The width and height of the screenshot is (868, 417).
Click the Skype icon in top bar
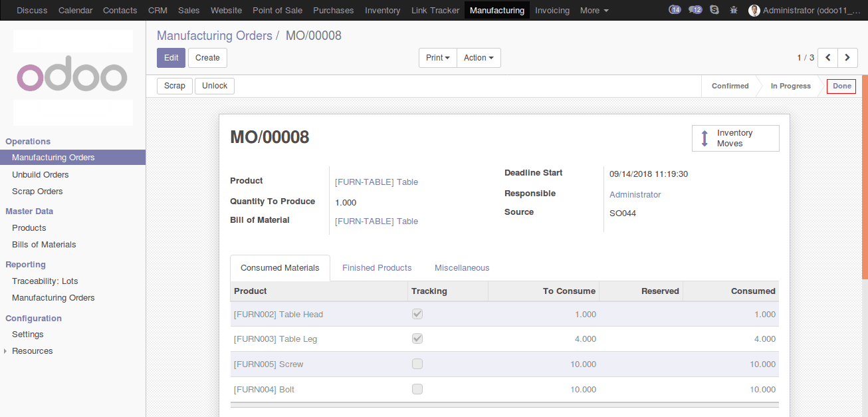point(714,10)
